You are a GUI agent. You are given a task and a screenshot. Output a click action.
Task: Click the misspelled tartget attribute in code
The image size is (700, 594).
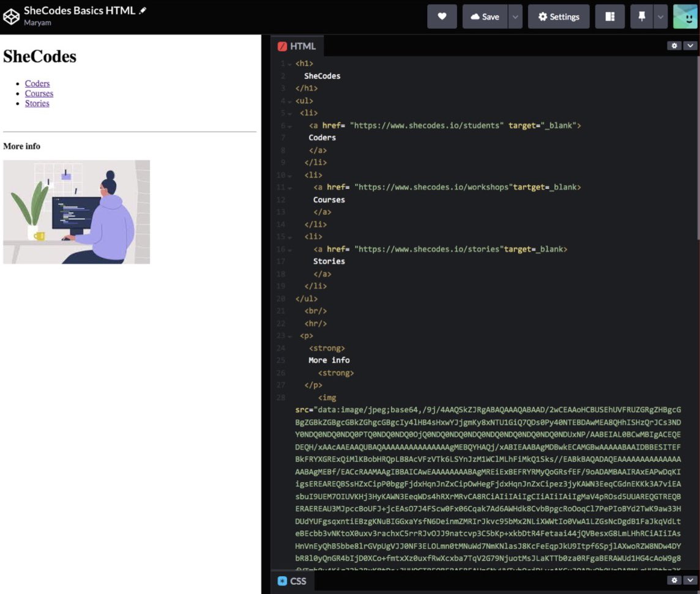529,187
